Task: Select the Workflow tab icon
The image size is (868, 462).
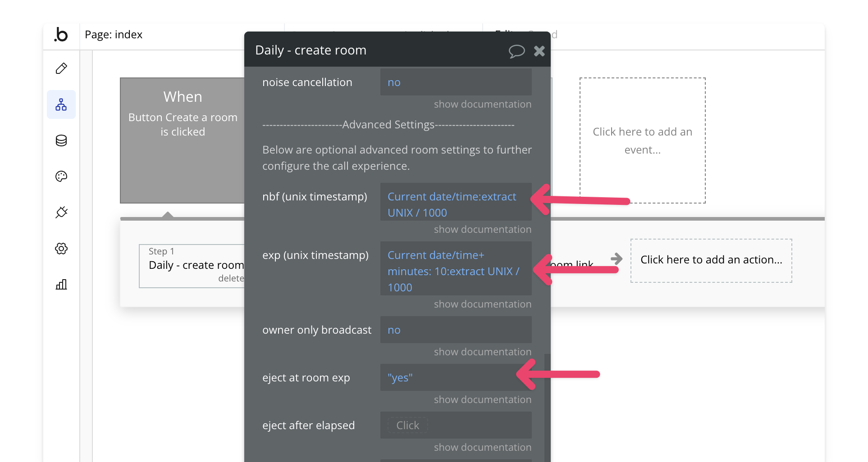Action: (x=61, y=104)
